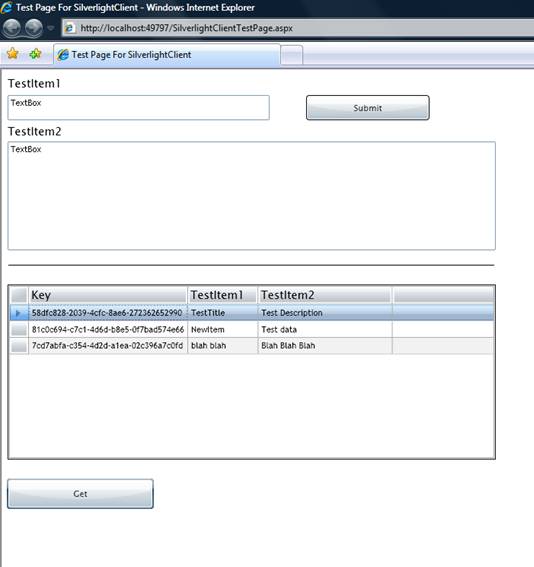
Task: Click the TestTitle cell
Action: [223, 313]
